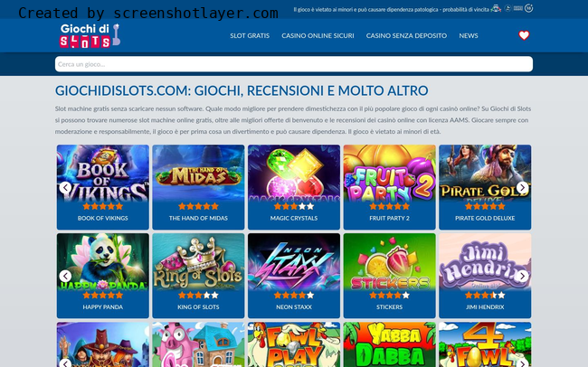Image resolution: width=588 pixels, height=367 pixels.
Task: Select CASINO SENZA DEPOSITO in navigation
Action: [x=406, y=35]
